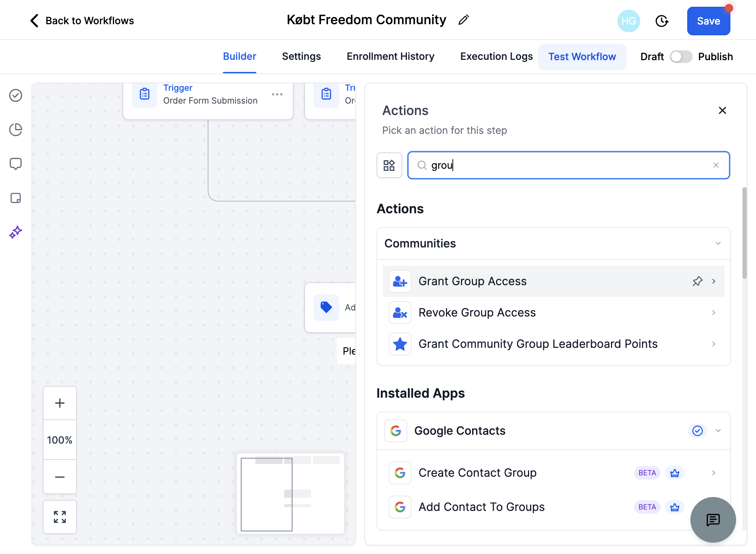Click the Save button

708,21
